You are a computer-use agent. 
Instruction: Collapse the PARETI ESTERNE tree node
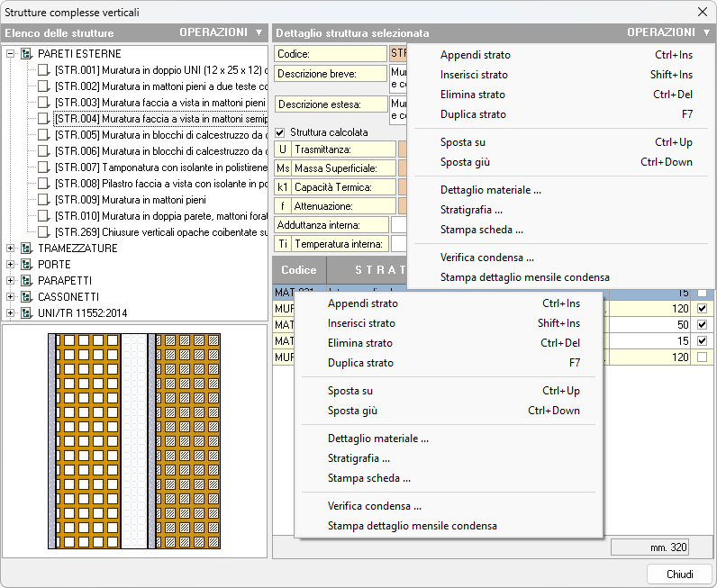(x=11, y=54)
